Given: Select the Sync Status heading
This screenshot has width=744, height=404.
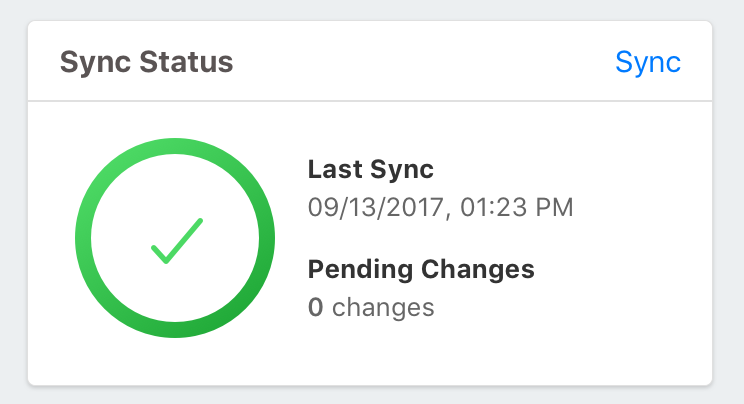Looking at the screenshot, I should click(x=146, y=62).
